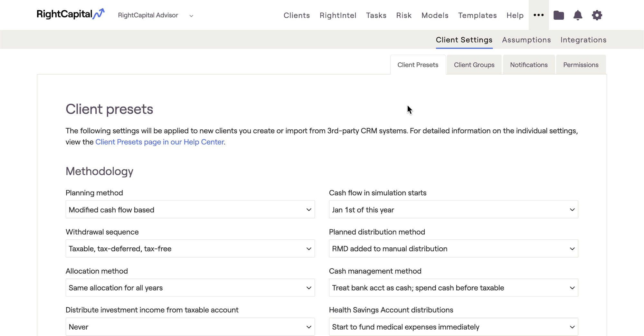
Task: Click the Allocation method label
Action: [x=97, y=271]
